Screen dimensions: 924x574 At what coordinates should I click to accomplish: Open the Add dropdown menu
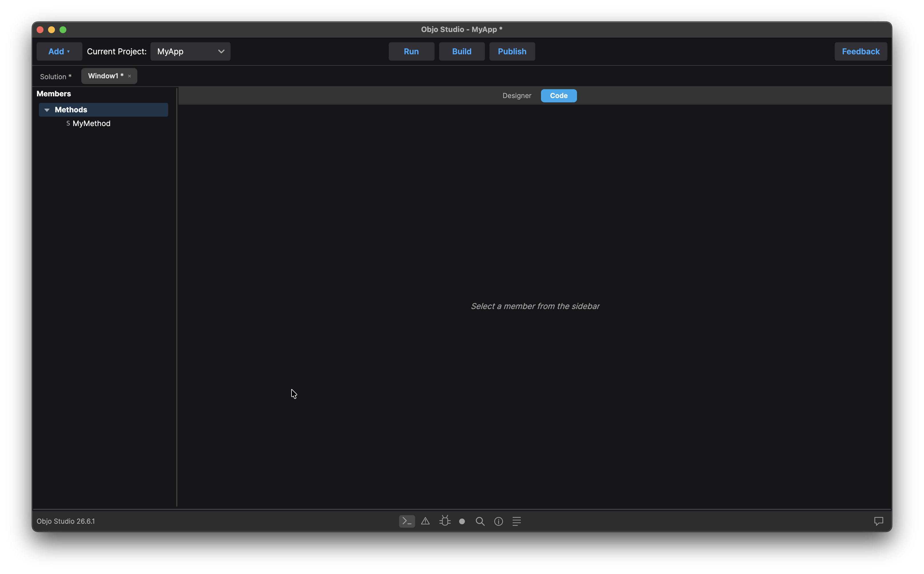click(x=59, y=51)
